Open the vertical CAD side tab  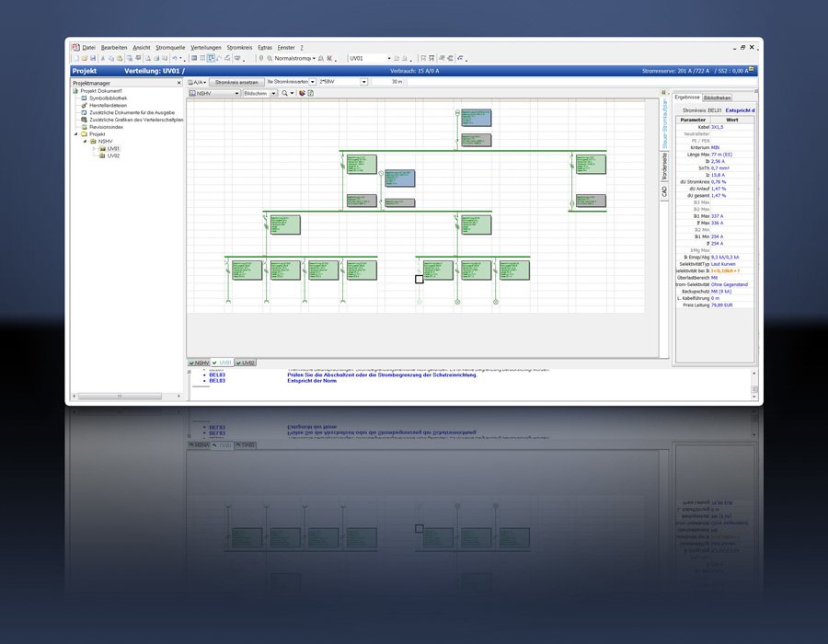[x=664, y=191]
